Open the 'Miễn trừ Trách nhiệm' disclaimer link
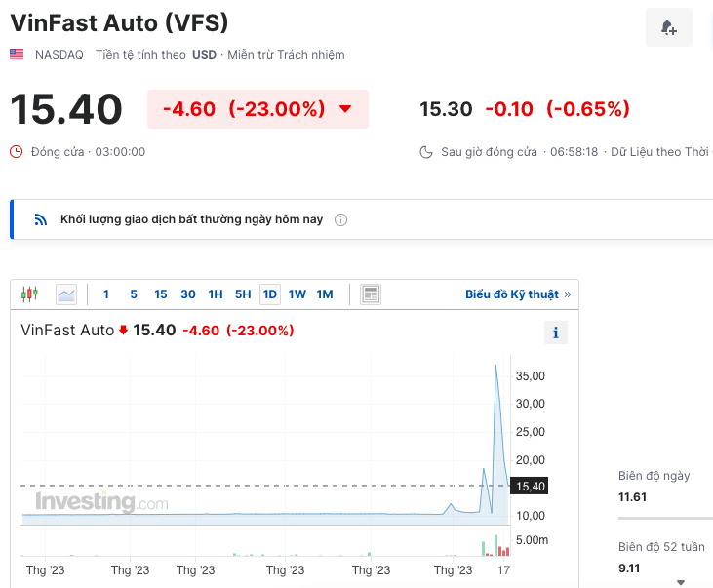Screen dimensions: 713x588 [x=286, y=55]
